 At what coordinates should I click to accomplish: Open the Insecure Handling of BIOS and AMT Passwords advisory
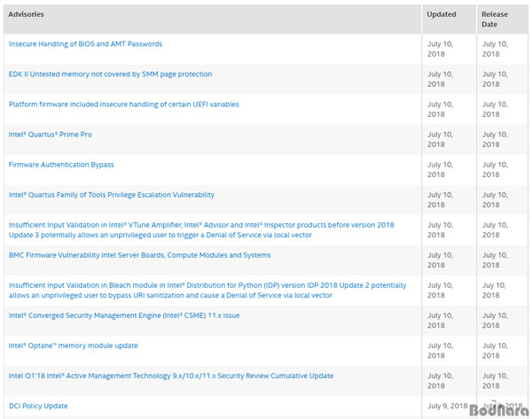[85, 44]
